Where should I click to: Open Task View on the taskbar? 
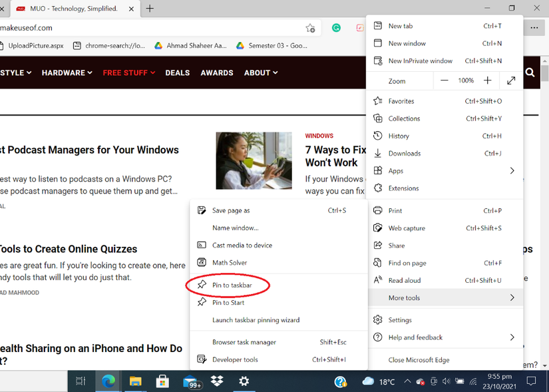click(x=81, y=381)
